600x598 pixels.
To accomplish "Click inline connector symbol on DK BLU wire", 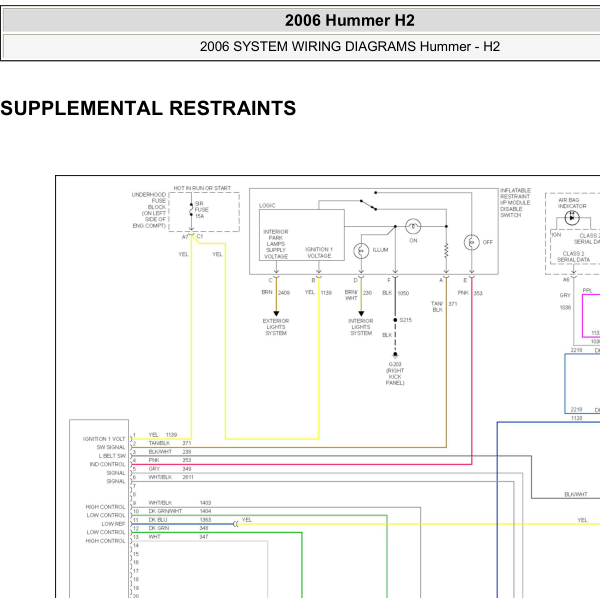I will (x=236, y=524).
